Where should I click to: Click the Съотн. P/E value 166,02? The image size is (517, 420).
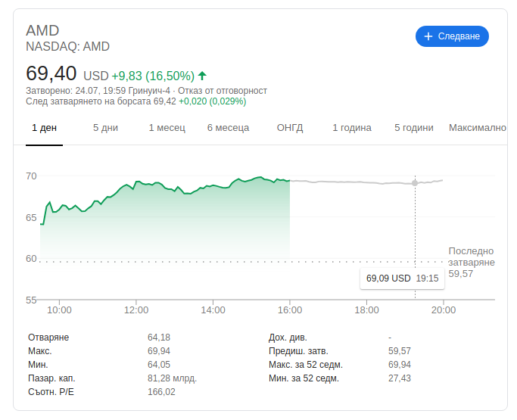click(x=161, y=392)
